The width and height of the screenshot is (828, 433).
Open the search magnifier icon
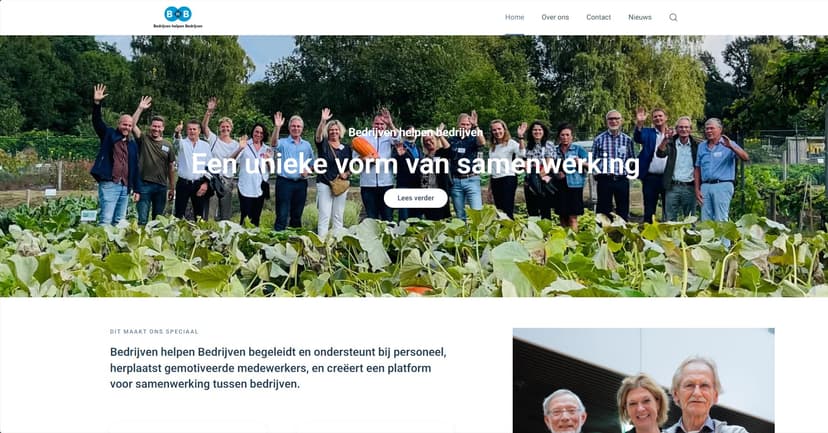(673, 17)
